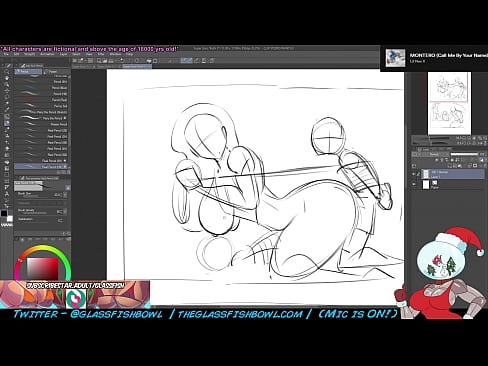Pick a hue on the color wheel
This screenshot has height=366, width=488.
(43, 248)
